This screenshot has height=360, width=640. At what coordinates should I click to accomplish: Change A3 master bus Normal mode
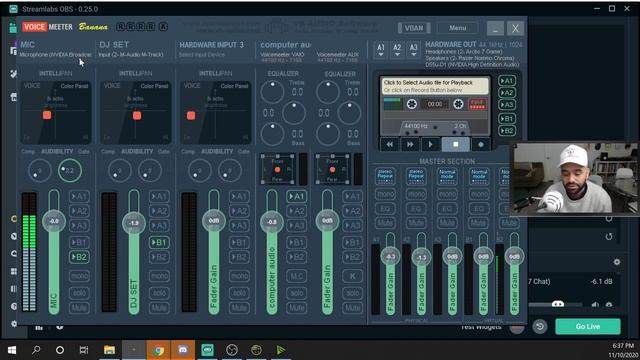point(447,176)
